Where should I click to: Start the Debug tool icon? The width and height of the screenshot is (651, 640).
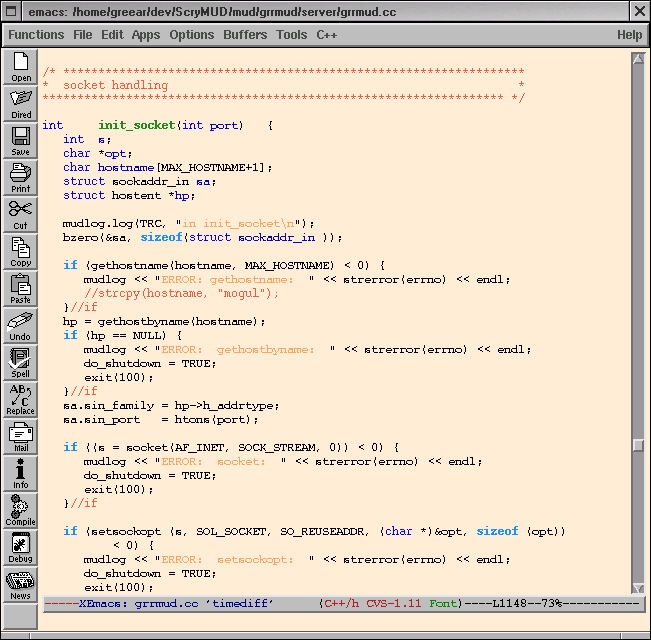21,546
